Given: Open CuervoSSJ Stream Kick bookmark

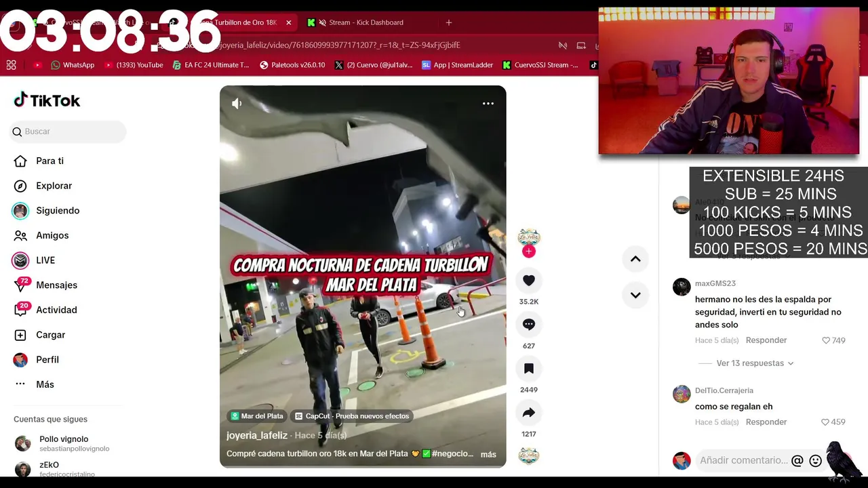Looking at the screenshot, I should [x=540, y=65].
